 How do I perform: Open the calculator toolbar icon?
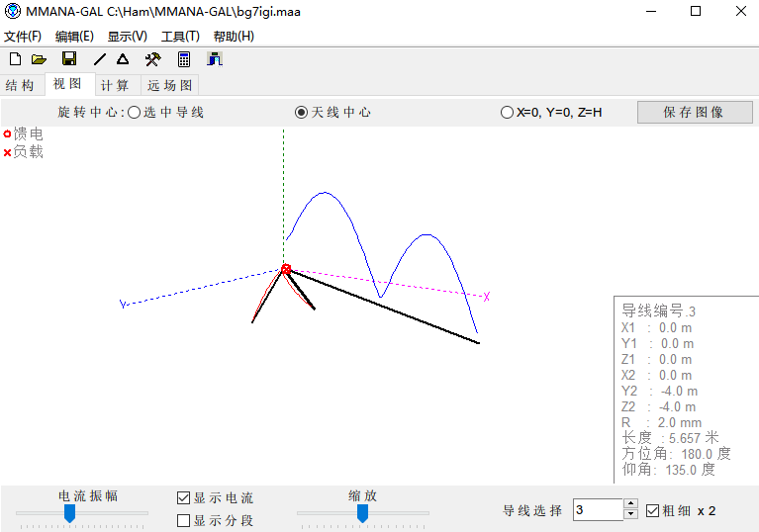(x=184, y=59)
